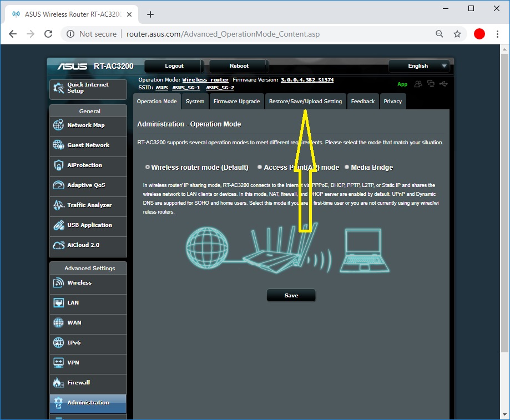Open the IPv6 settings icon

tap(58, 342)
